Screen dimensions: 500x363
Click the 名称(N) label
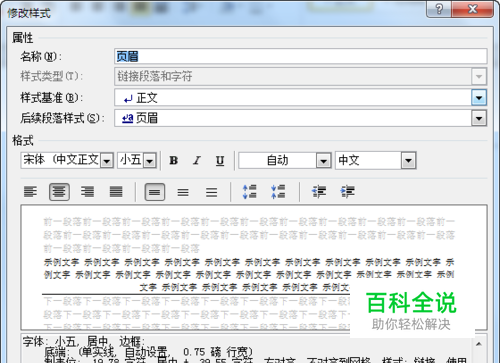[41, 57]
